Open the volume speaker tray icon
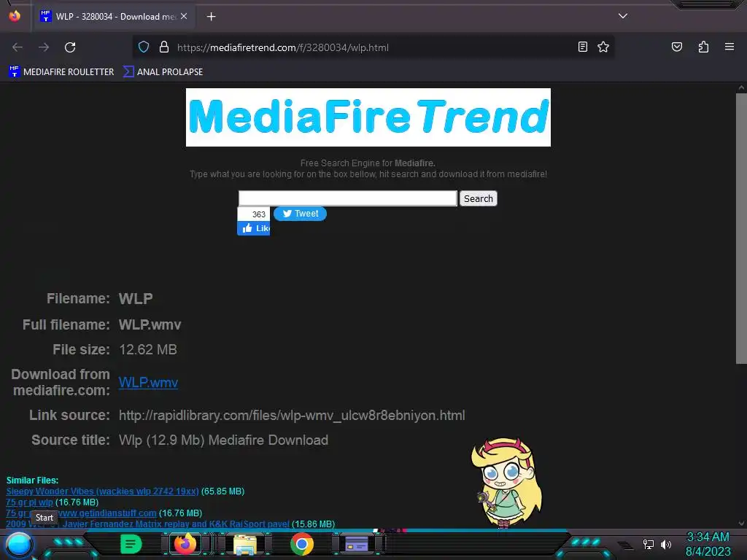Screen dimensions: 747x560 665,544
